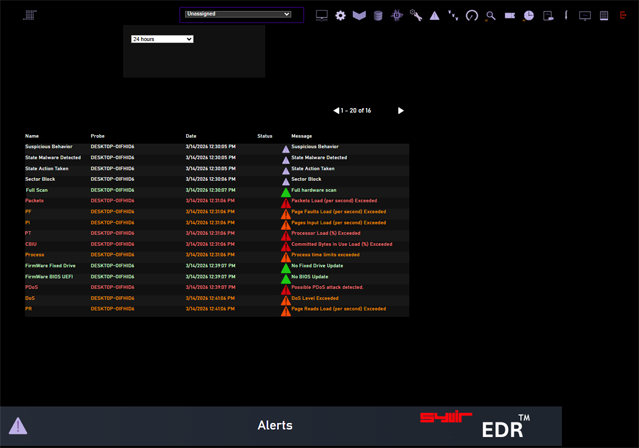Click orange warning triangle of DoS row
The width and height of the screenshot is (639, 448).
click(286, 300)
